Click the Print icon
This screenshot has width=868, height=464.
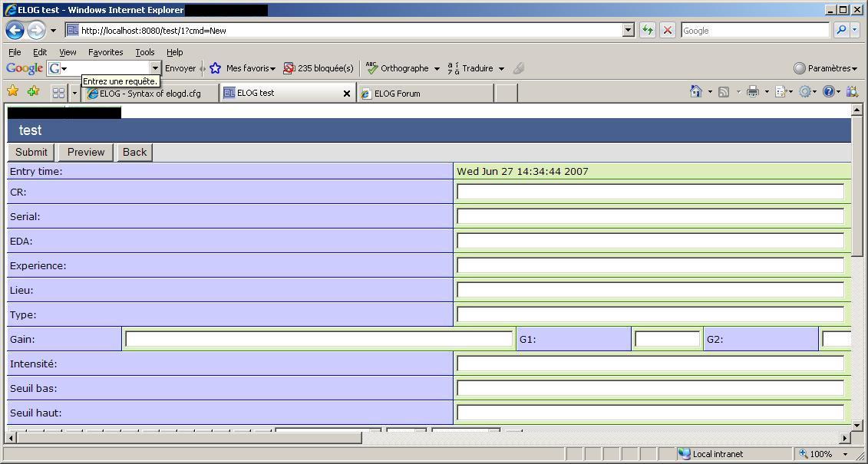click(752, 92)
